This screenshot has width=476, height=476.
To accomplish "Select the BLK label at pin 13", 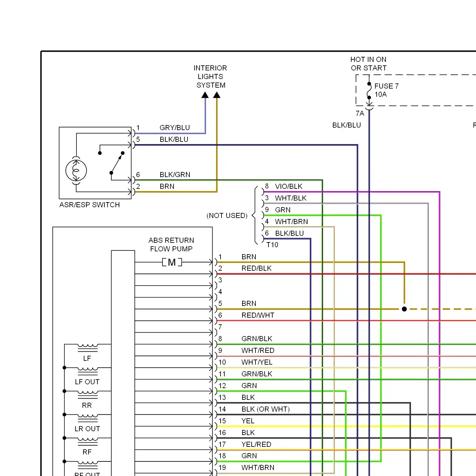I will point(248,397).
